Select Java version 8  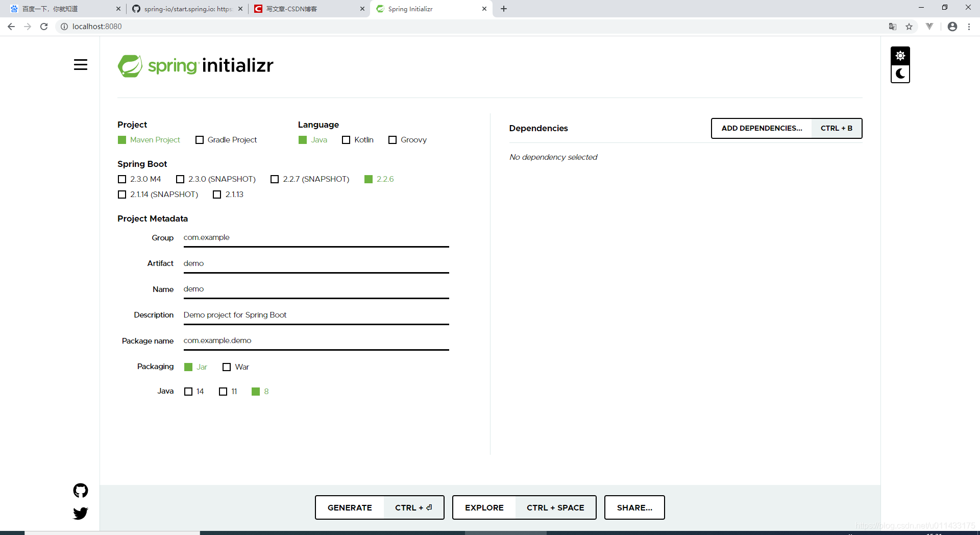coord(260,392)
